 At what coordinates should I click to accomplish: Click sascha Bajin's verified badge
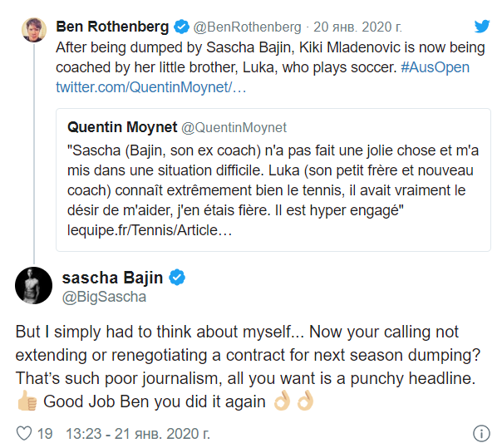(x=178, y=277)
